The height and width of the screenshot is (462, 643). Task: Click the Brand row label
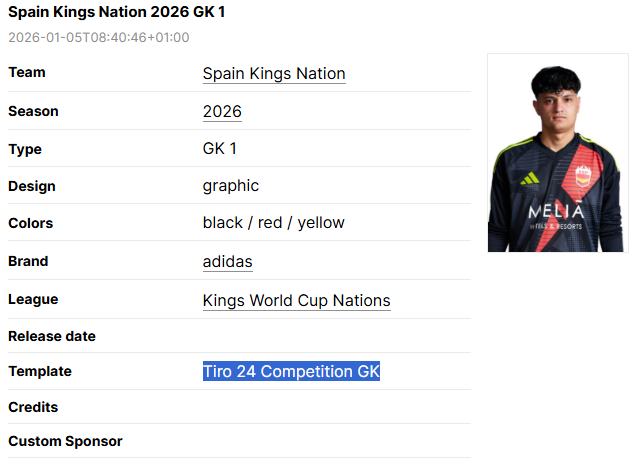click(x=28, y=261)
